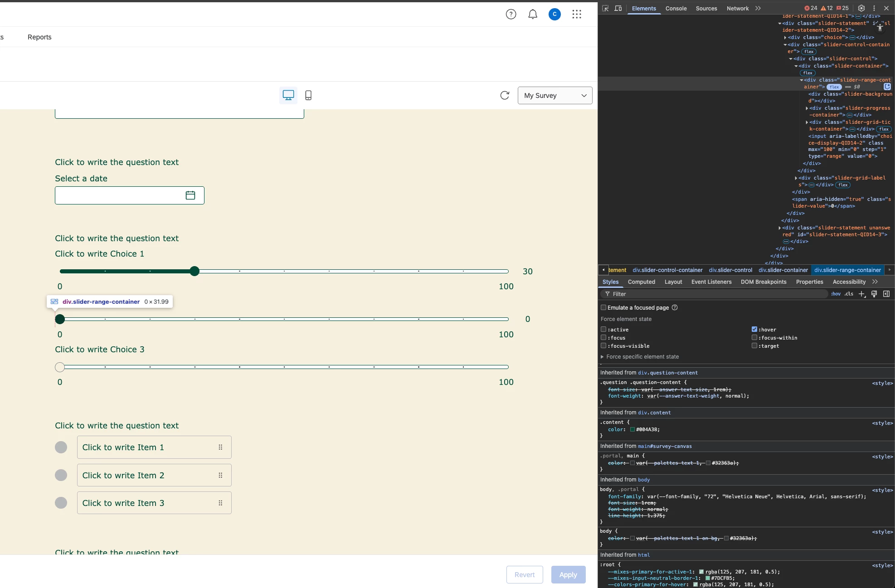The image size is (895, 588).
Task: Switch to mobile preview mode
Action: click(308, 95)
